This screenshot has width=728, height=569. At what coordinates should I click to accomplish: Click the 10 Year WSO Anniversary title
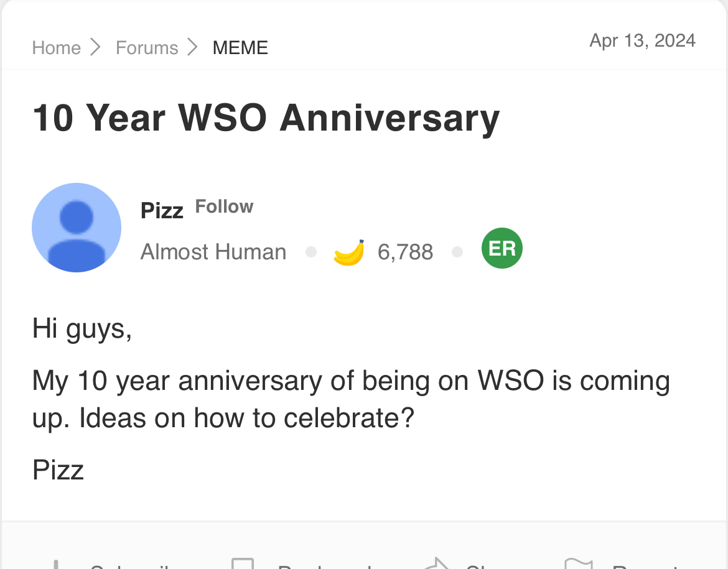pos(266,118)
